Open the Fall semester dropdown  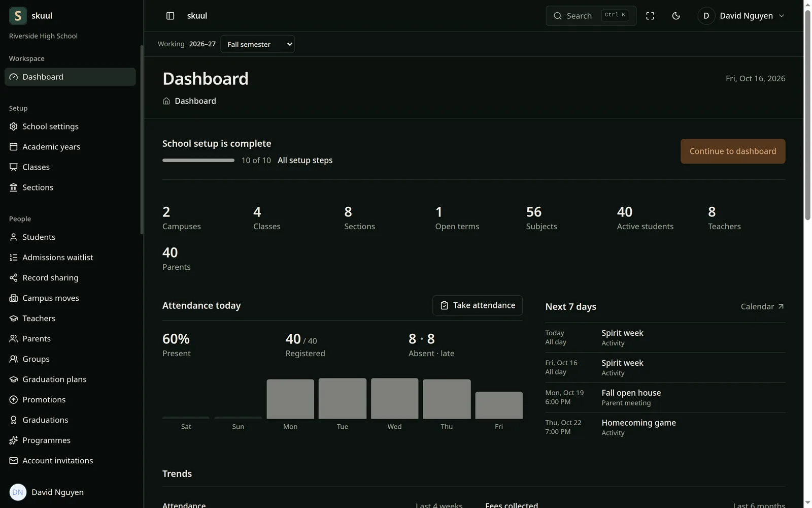(258, 44)
